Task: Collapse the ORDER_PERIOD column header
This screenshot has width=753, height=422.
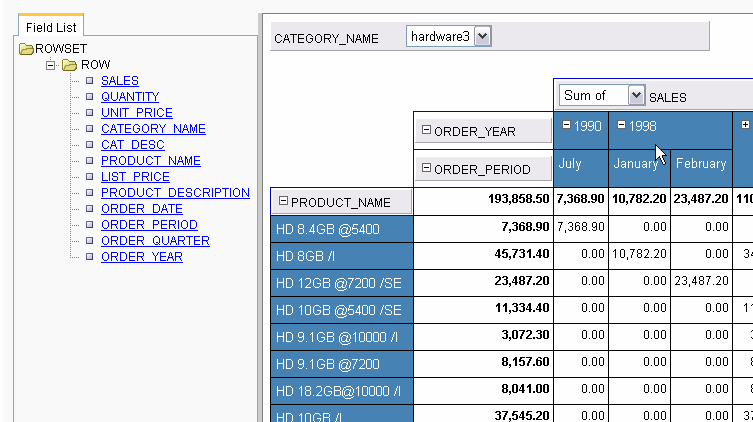Action: [426, 168]
